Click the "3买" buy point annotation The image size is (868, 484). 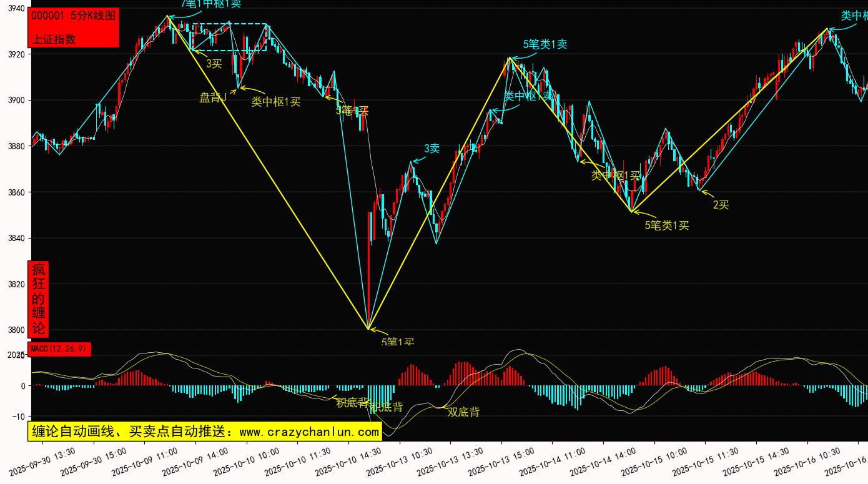[x=214, y=63]
